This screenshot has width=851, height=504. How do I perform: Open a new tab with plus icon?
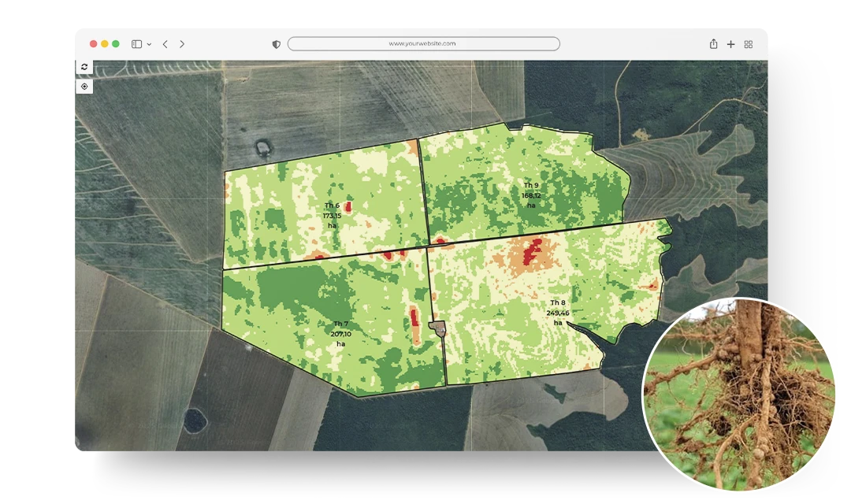point(730,44)
